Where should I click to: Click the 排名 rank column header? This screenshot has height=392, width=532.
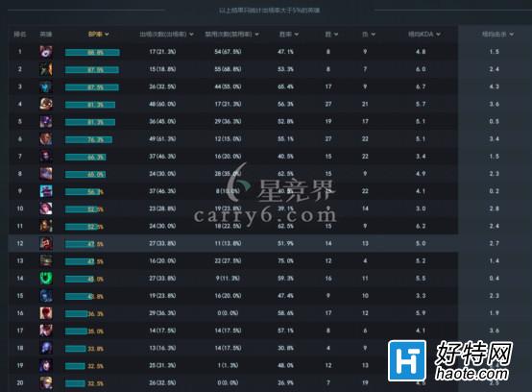(19, 35)
